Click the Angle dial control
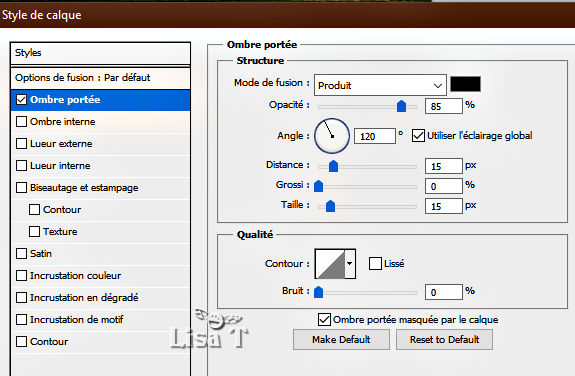Viewport: 575px width, 376px height. tap(332, 136)
